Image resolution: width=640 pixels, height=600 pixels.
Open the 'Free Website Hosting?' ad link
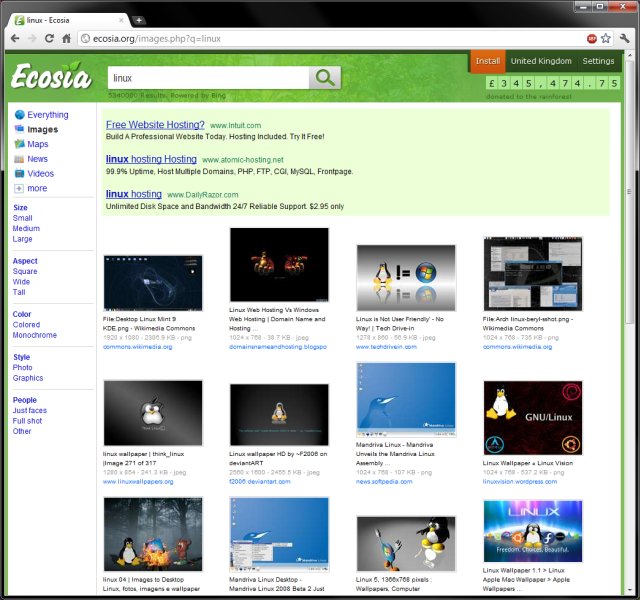pos(155,124)
